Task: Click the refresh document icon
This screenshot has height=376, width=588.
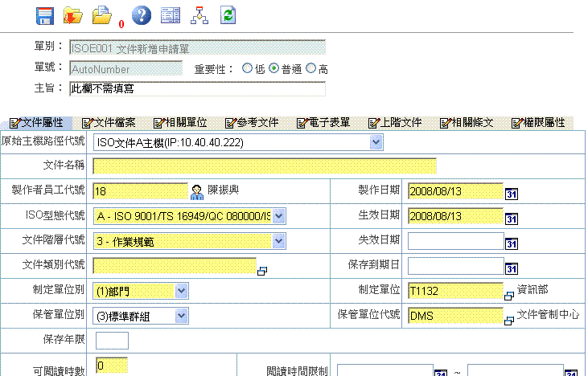Action: [x=228, y=15]
